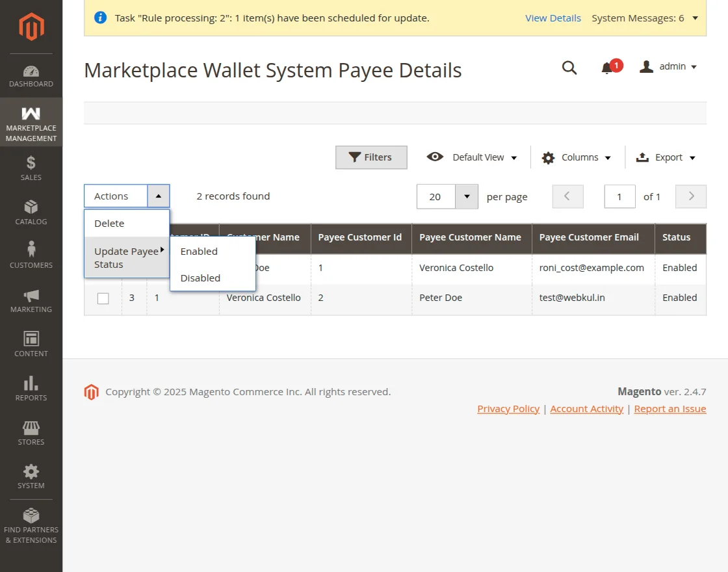Click the View Details link in the message banner
Viewport: 728px width, 572px height.
(553, 18)
